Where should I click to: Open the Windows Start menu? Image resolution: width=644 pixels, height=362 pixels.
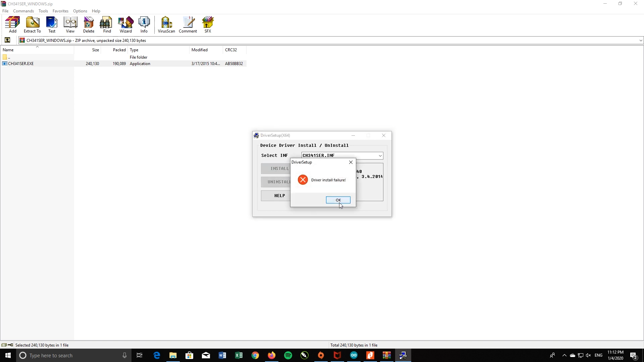pyautogui.click(x=8, y=355)
